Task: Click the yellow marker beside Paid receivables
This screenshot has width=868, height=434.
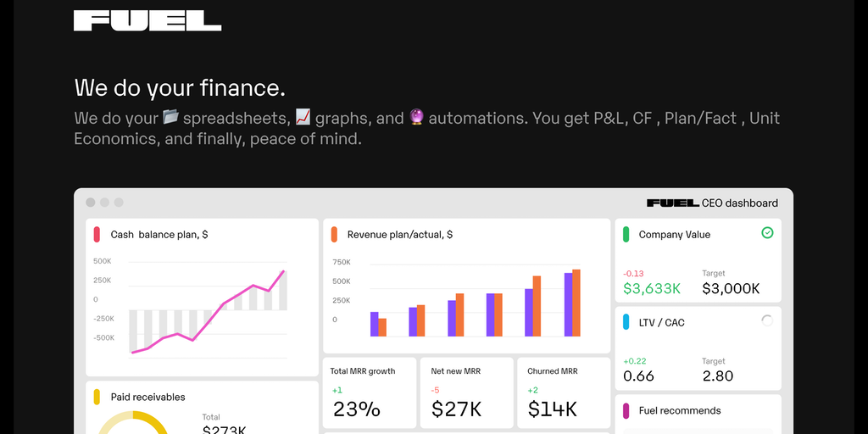Action: [x=97, y=397]
